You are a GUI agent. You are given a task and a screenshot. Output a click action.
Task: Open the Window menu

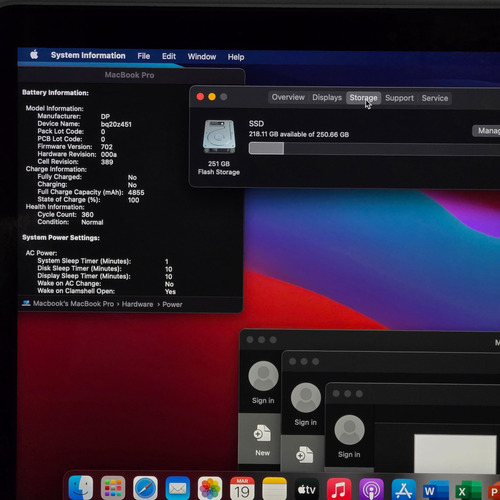tap(202, 57)
